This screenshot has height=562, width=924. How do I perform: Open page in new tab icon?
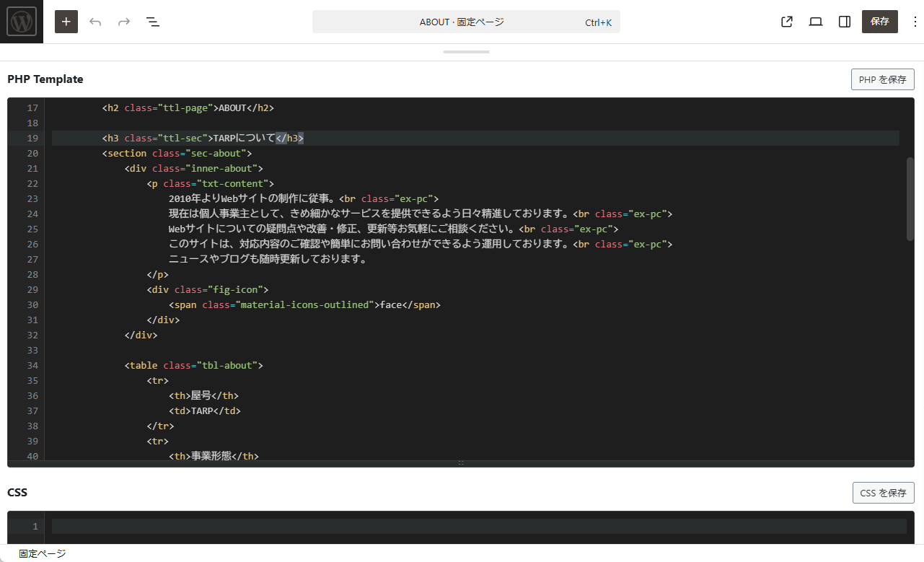coord(787,22)
